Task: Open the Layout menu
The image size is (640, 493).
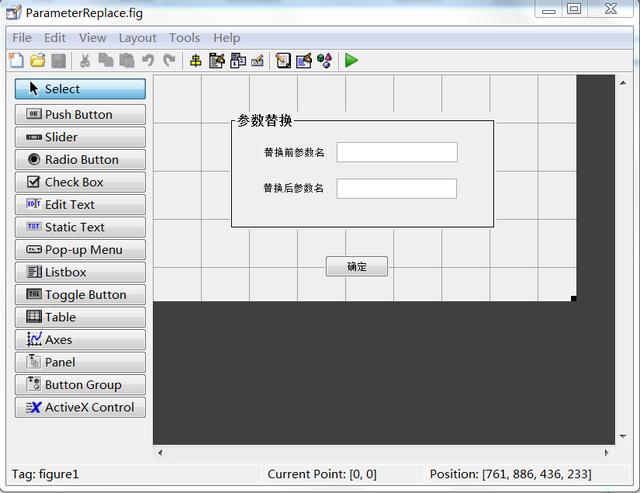Action: [138, 38]
